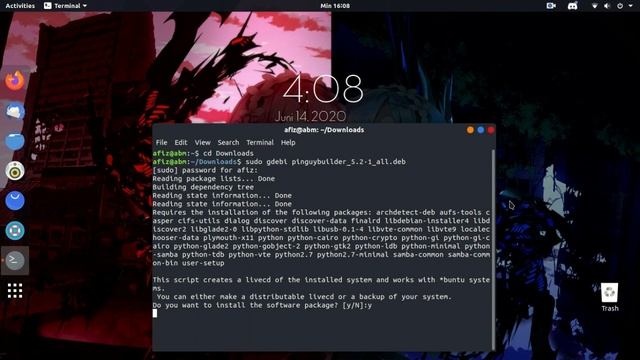
Task: Launch the cloud app icon in dock
Action: [x=15, y=111]
